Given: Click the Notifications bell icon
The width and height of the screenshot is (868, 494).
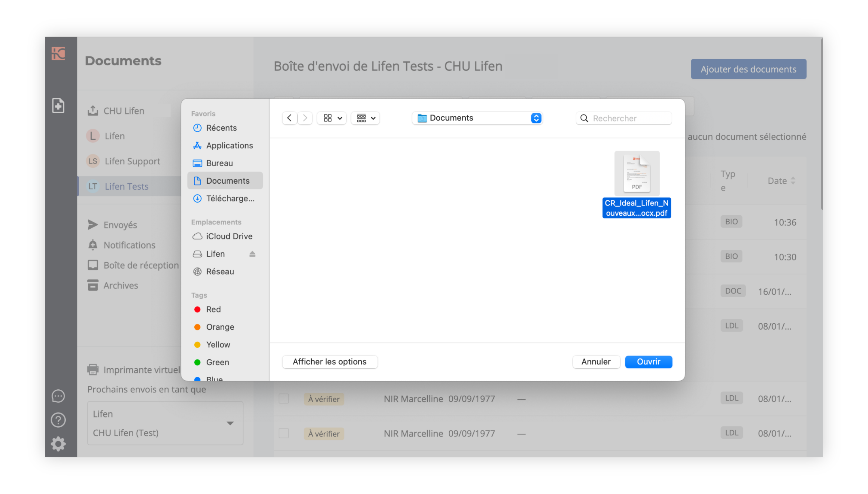Looking at the screenshot, I should pyautogui.click(x=93, y=245).
